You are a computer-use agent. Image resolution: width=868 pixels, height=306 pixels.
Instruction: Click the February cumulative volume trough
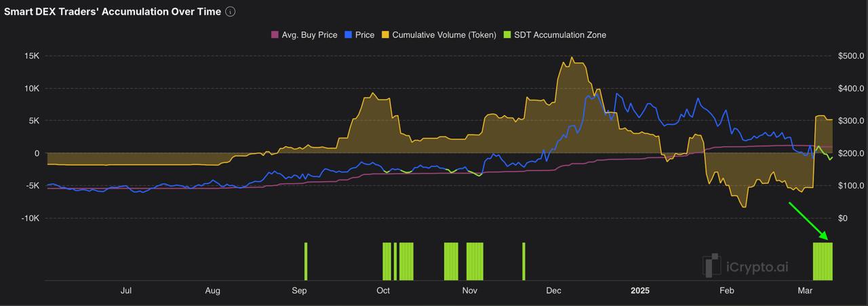click(745, 206)
